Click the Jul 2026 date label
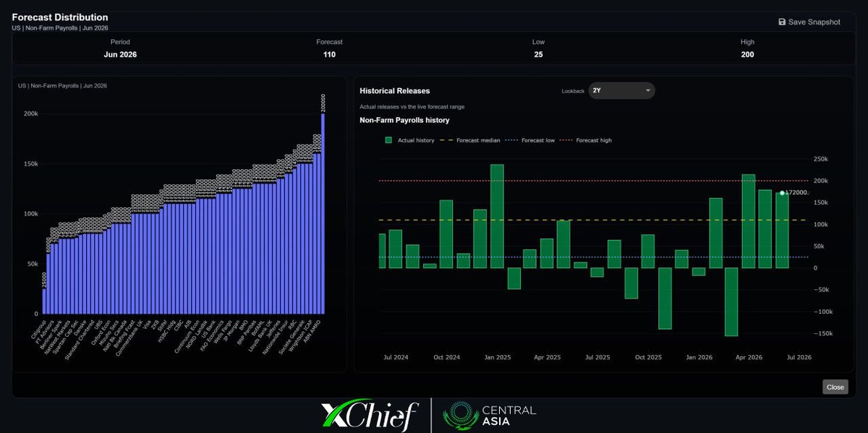The width and height of the screenshot is (868, 433). click(x=799, y=357)
